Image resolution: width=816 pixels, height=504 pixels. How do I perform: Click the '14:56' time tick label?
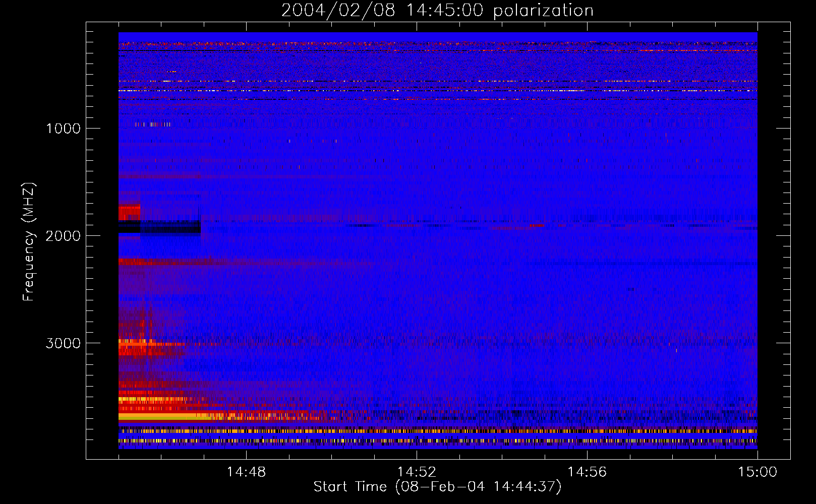(587, 472)
